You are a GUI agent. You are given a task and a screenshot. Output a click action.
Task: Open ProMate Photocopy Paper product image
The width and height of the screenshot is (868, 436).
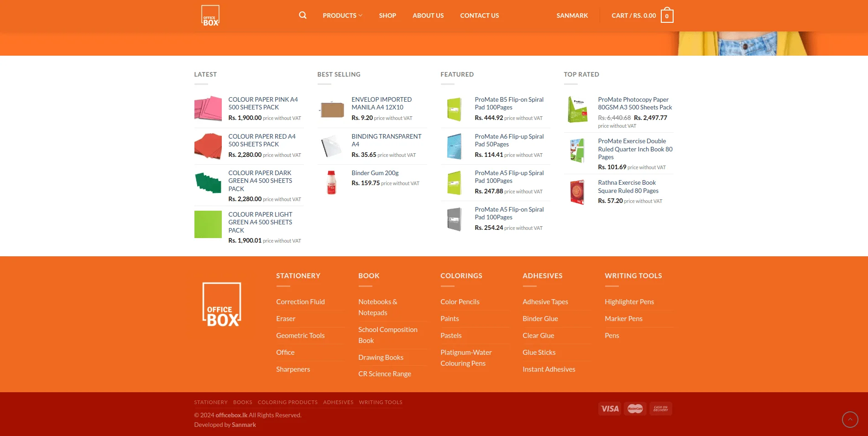coord(577,109)
